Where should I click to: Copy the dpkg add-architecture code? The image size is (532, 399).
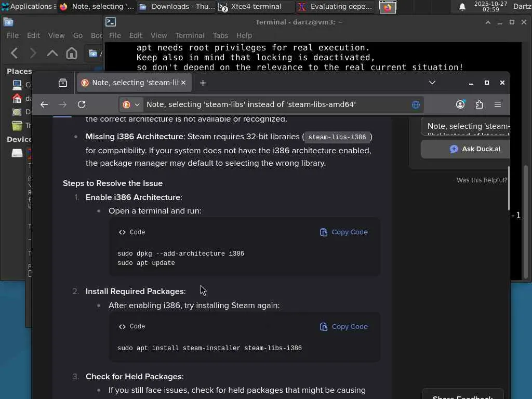click(344, 232)
